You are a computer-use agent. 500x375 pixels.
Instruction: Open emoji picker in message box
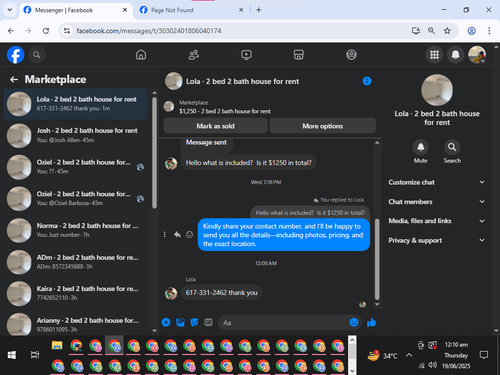point(354,322)
